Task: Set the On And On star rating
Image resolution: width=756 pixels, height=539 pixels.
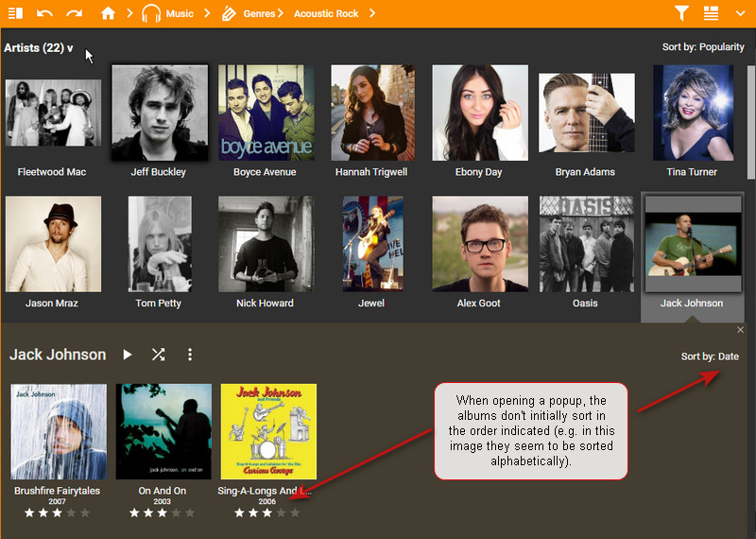Action: tap(163, 513)
